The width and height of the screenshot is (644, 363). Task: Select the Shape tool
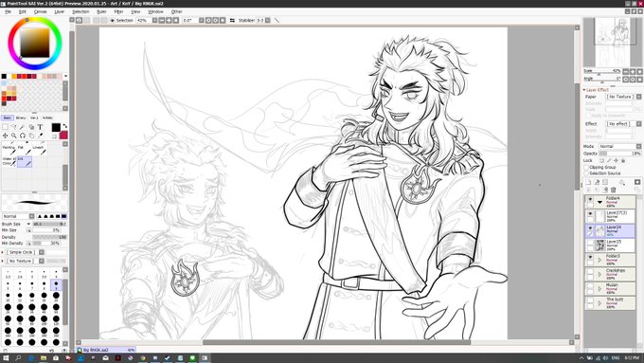(31, 127)
